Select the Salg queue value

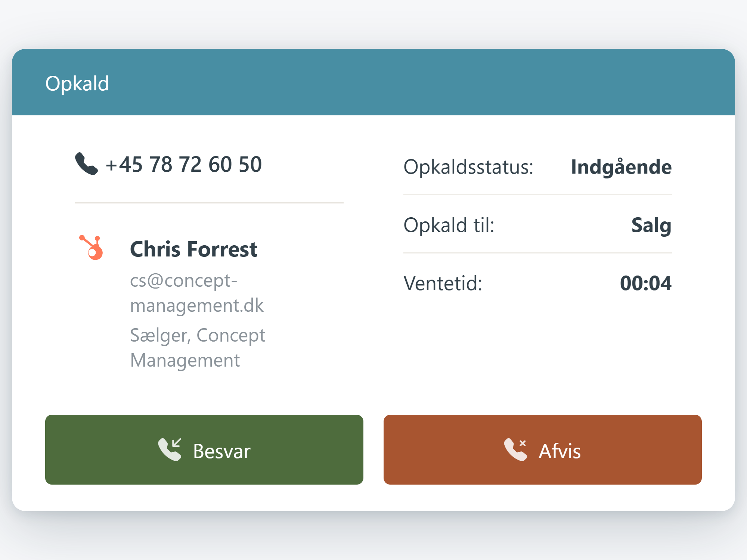click(x=651, y=225)
